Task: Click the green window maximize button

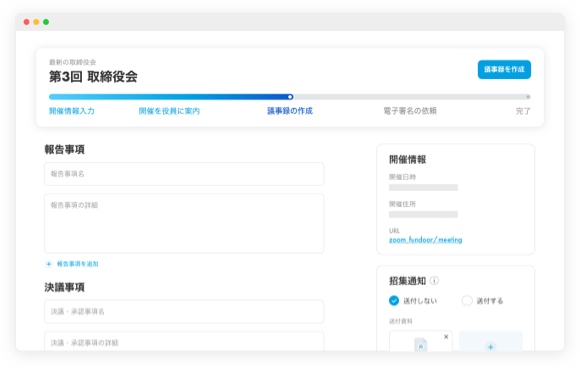Action: (46, 22)
